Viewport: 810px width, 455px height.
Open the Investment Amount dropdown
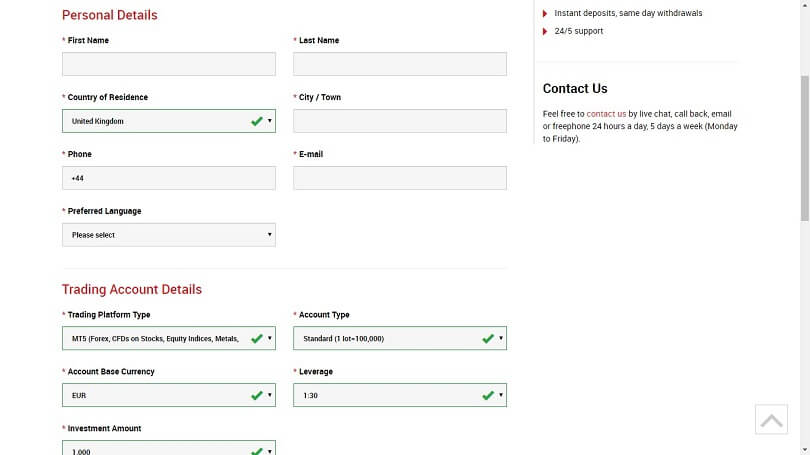point(169,448)
